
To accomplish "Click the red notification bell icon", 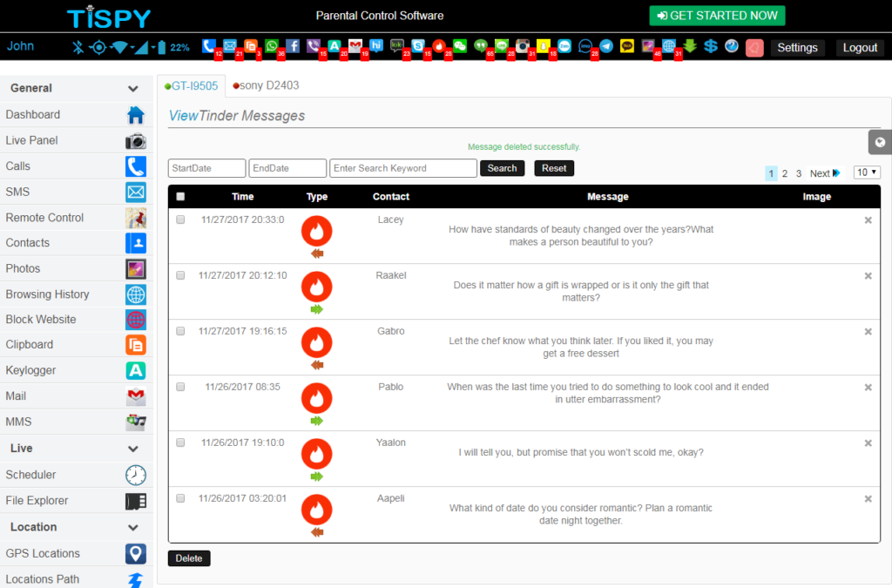I will click(x=754, y=48).
